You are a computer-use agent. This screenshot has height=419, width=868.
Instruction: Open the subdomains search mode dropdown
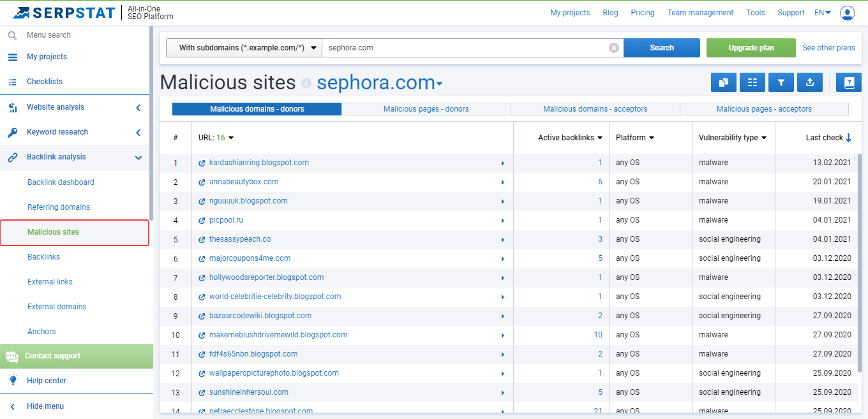(243, 47)
